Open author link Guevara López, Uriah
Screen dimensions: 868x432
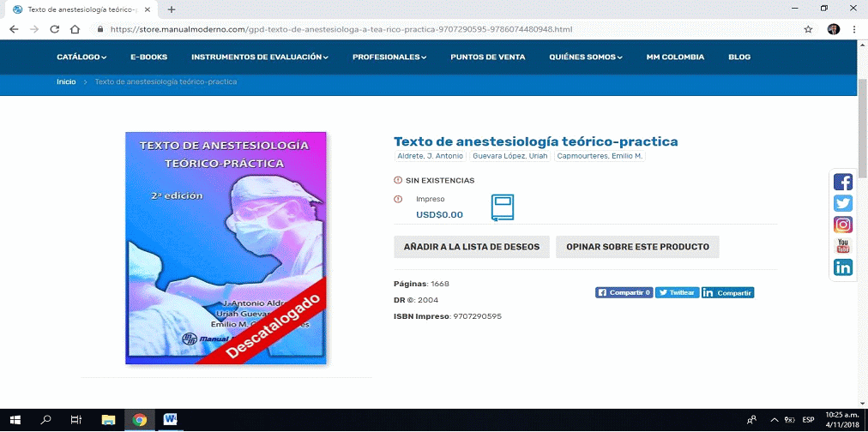point(510,157)
